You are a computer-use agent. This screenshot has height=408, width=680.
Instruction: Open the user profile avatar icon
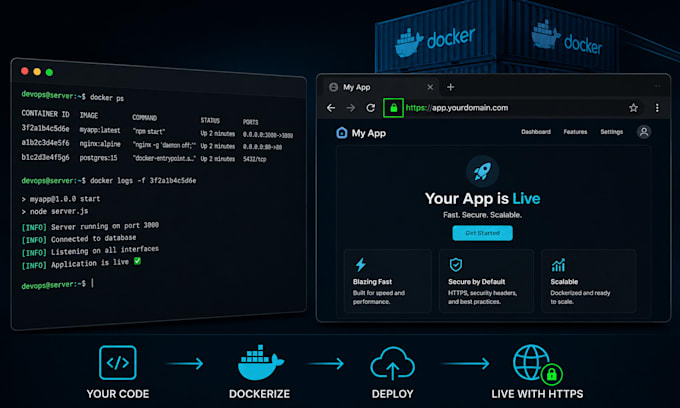click(x=644, y=132)
